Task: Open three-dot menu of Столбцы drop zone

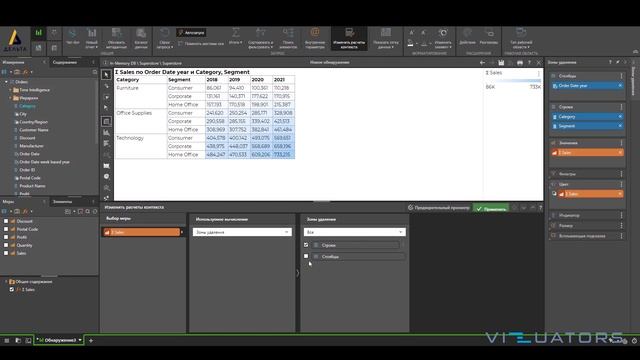Action: [622, 76]
